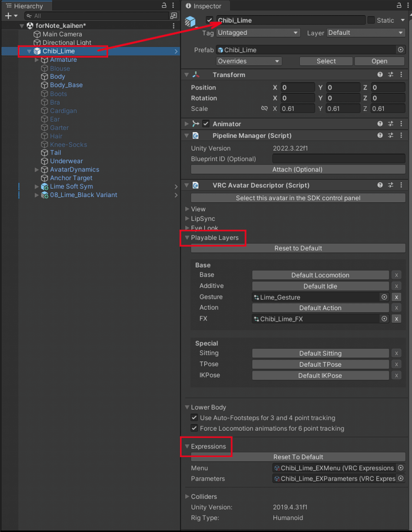412x532 pixels.
Task: Open the Pipeline Manager context menu
Action: point(401,136)
